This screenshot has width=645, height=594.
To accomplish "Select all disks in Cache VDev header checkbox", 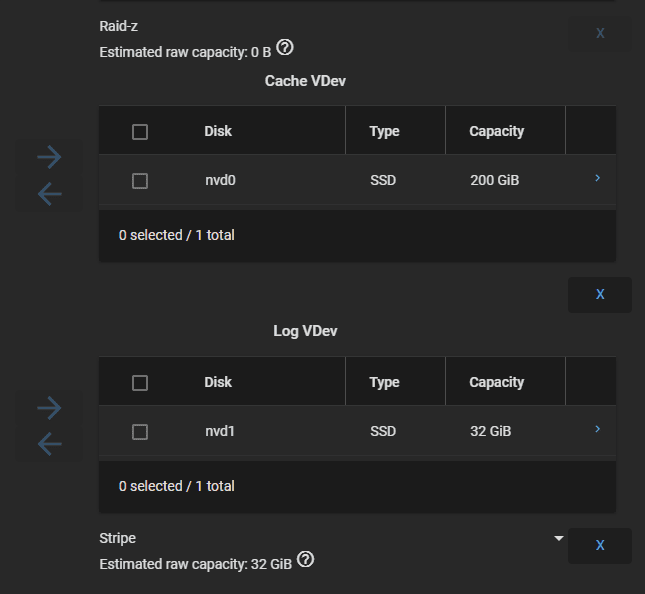I will pyautogui.click(x=140, y=132).
